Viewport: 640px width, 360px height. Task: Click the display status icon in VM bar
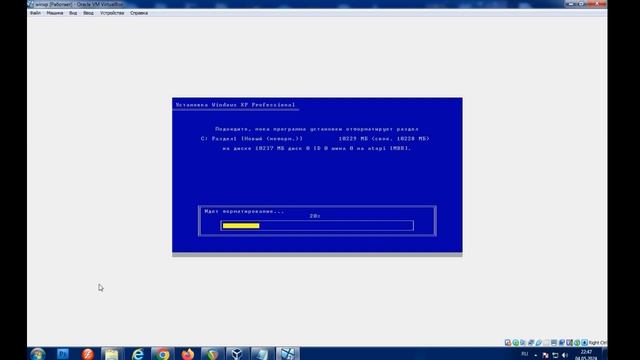pos(554,342)
